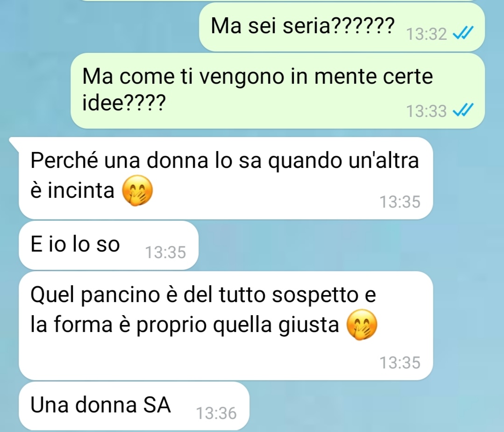
Task: Select the 'Ma sei seria??????' message bubble
Action: (x=341, y=27)
